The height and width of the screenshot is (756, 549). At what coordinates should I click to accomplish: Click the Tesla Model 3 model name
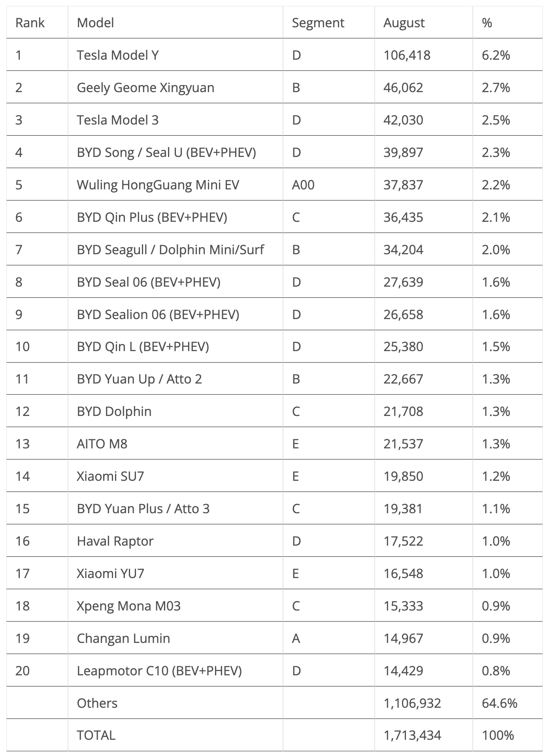tap(118, 120)
